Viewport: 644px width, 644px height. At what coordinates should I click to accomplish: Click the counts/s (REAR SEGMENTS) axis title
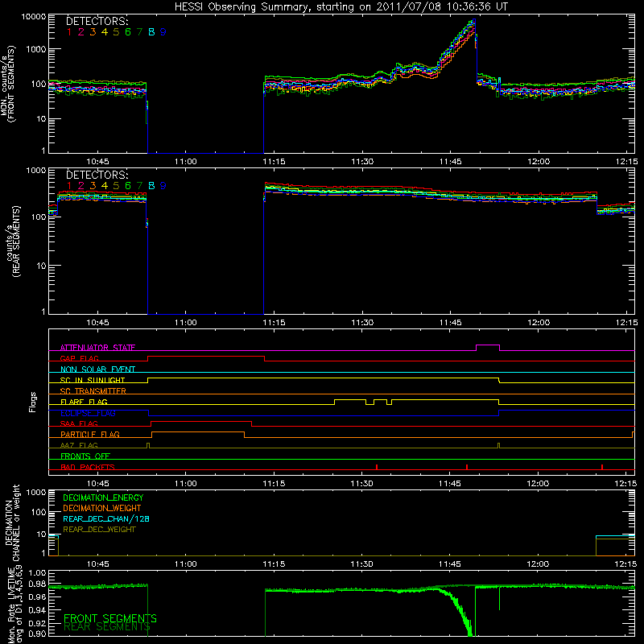[x=13, y=242]
